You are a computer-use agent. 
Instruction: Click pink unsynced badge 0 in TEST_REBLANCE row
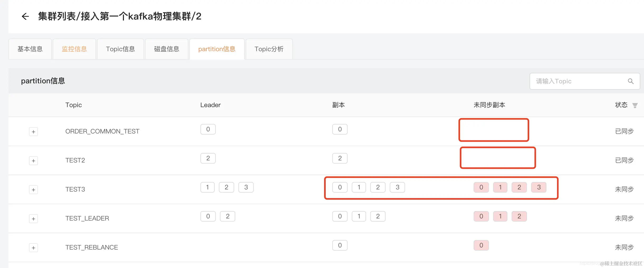click(481, 245)
